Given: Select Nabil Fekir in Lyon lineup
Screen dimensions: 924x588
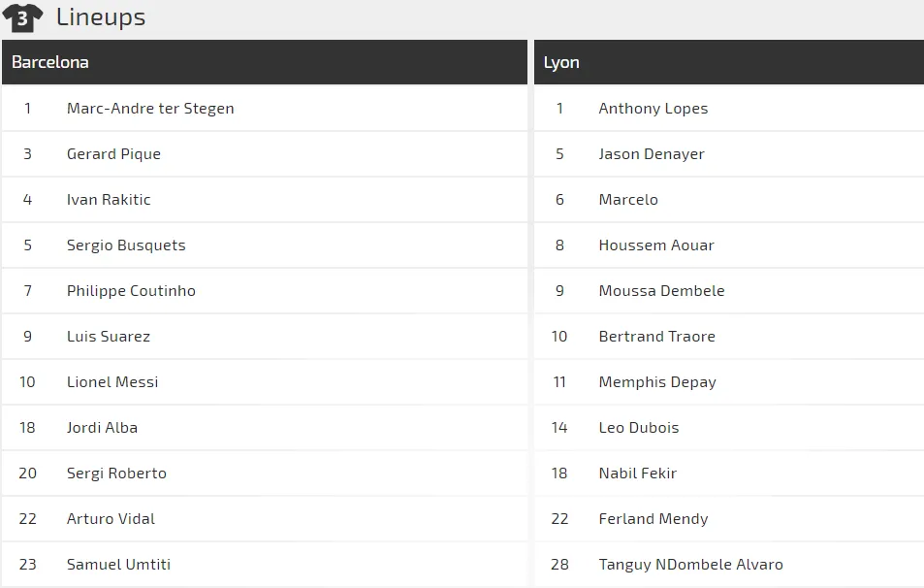Looking at the screenshot, I should 638,474.
